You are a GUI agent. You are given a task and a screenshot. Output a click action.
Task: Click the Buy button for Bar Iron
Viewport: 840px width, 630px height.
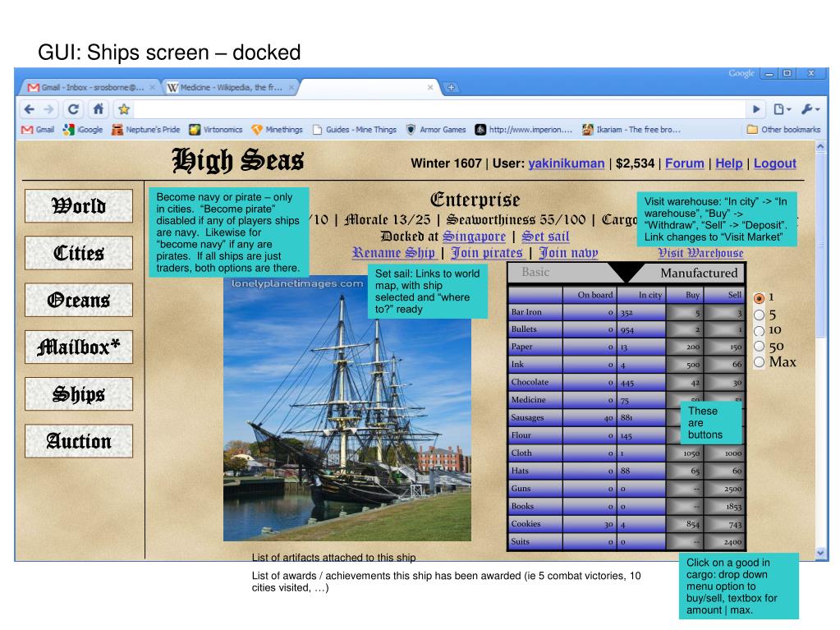685,312
